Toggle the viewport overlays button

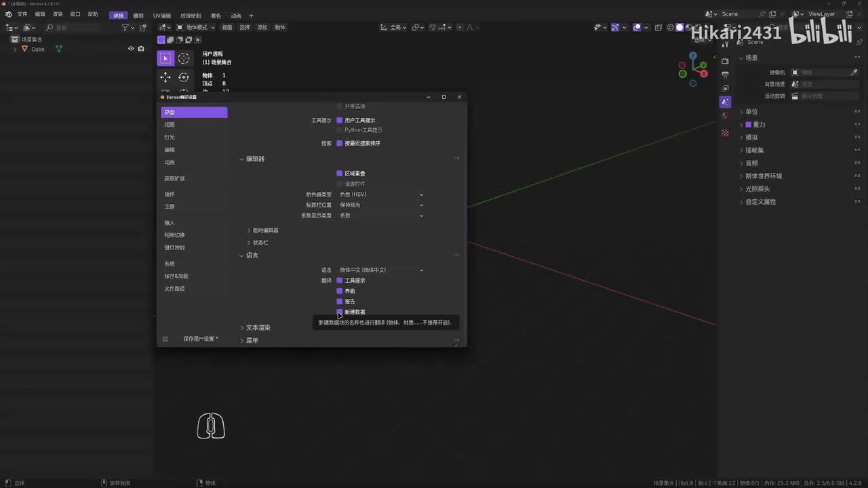(x=637, y=28)
